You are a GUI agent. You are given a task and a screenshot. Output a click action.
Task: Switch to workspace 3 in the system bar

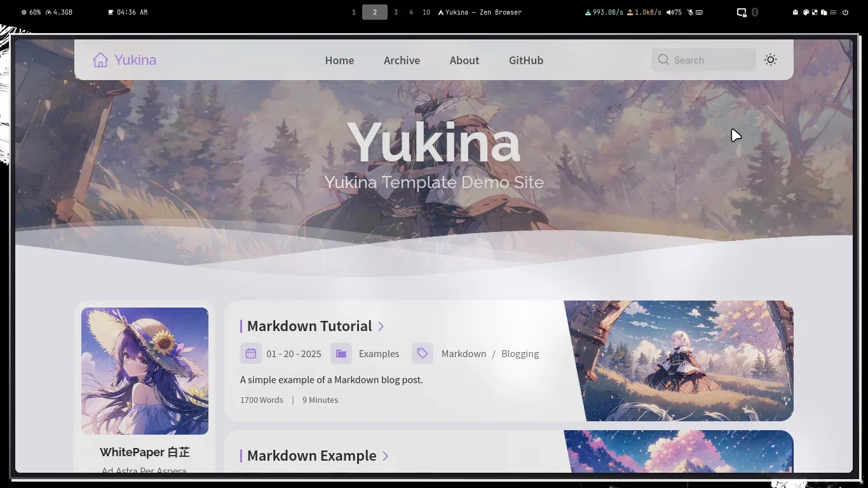[x=396, y=12]
